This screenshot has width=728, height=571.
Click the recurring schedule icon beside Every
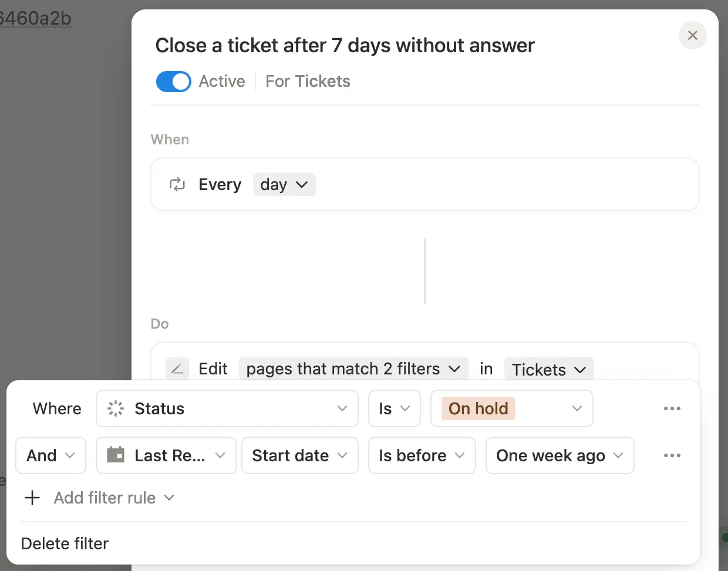[x=177, y=184]
